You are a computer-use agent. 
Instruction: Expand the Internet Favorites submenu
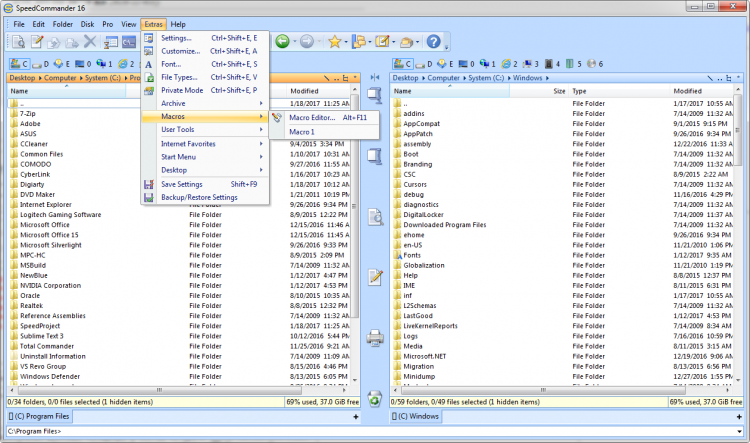[205, 144]
